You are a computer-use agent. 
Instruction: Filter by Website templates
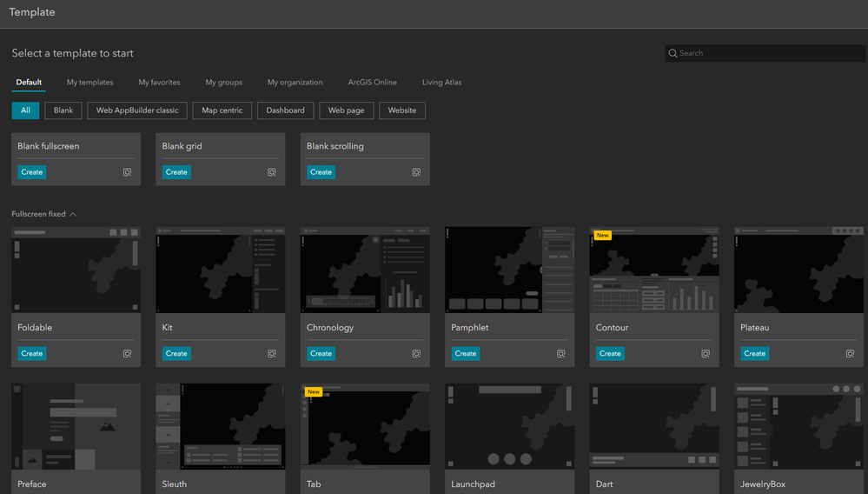pyautogui.click(x=402, y=110)
